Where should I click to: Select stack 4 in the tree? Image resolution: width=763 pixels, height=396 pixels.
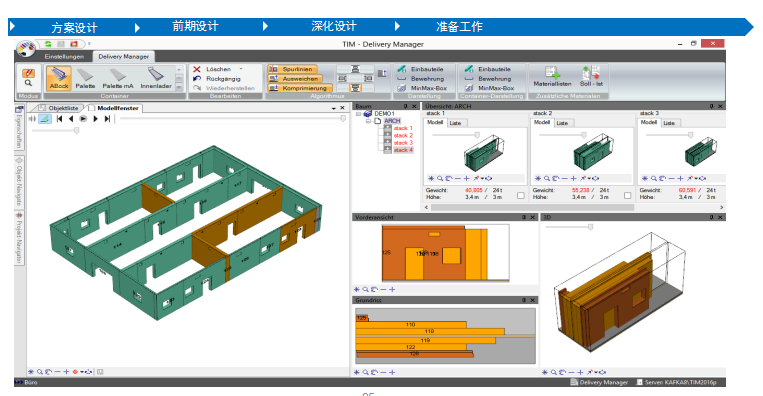[x=403, y=150]
